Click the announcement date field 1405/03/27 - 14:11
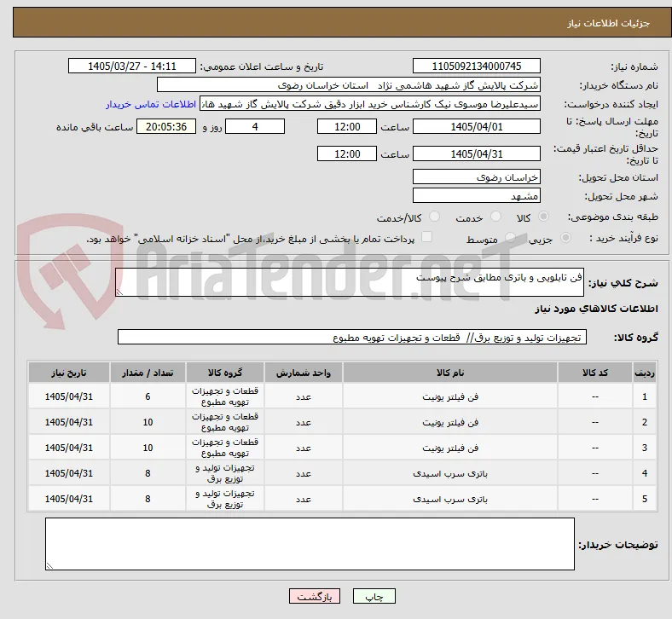 pos(132,66)
